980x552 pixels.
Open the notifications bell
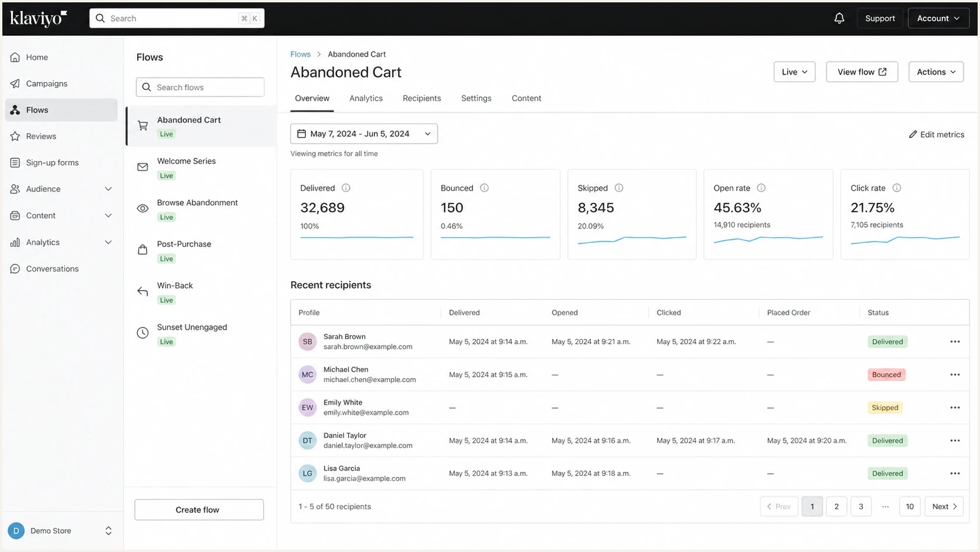[x=839, y=18]
